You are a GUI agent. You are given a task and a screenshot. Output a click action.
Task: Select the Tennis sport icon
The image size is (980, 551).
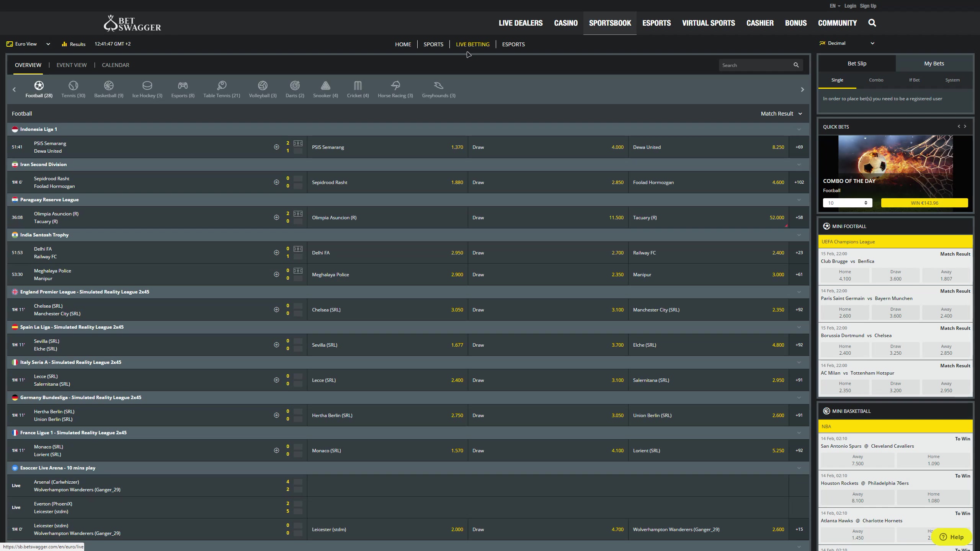[x=73, y=89]
